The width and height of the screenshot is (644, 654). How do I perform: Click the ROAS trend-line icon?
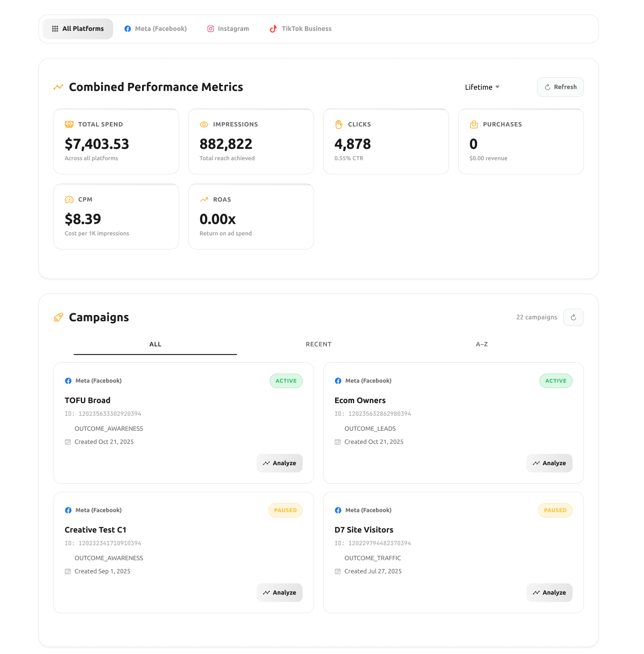click(x=204, y=199)
